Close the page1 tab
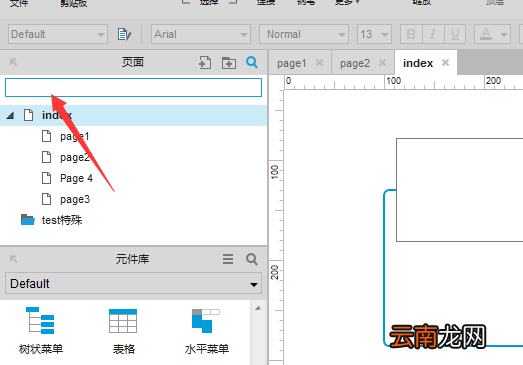523x365 pixels. pyautogui.click(x=319, y=62)
